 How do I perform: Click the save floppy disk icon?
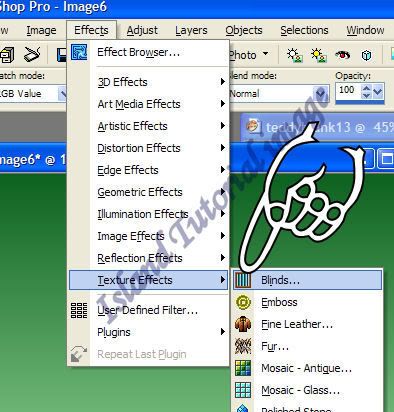coord(62,55)
